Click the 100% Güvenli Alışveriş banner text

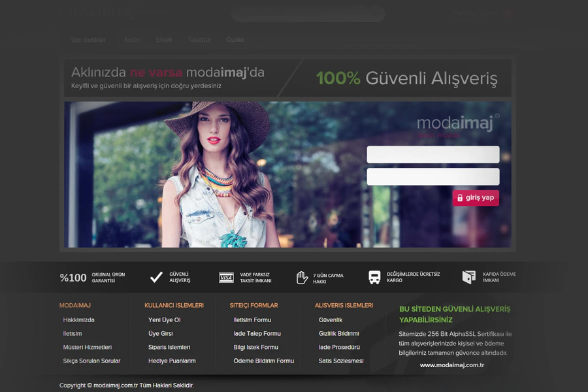click(407, 78)
